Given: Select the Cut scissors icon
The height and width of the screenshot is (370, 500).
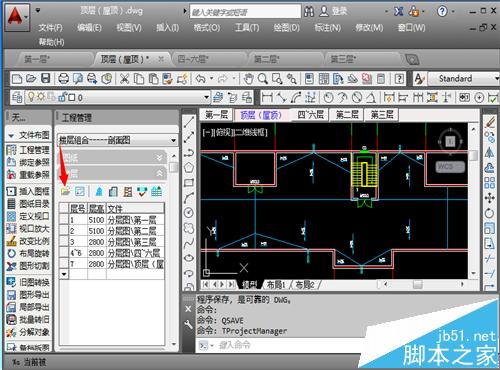Looking at the screenshot, I should tap(124, 79).
